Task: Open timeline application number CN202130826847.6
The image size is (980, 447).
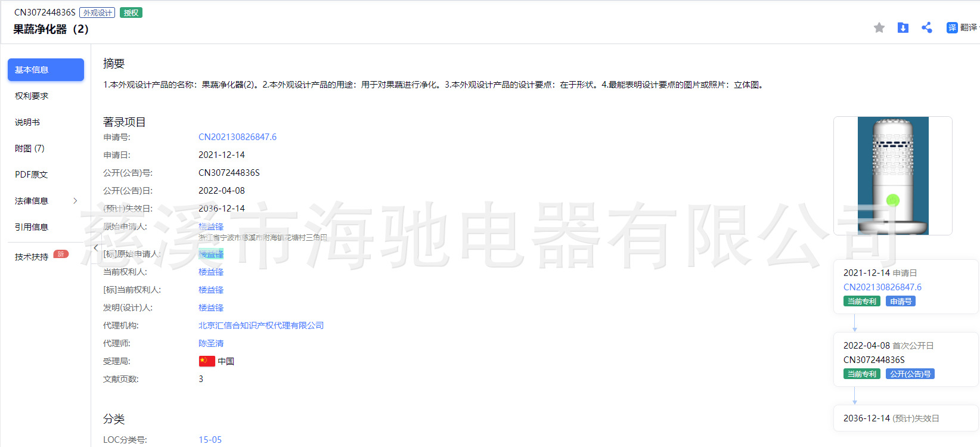Action: tap(882, 287)
